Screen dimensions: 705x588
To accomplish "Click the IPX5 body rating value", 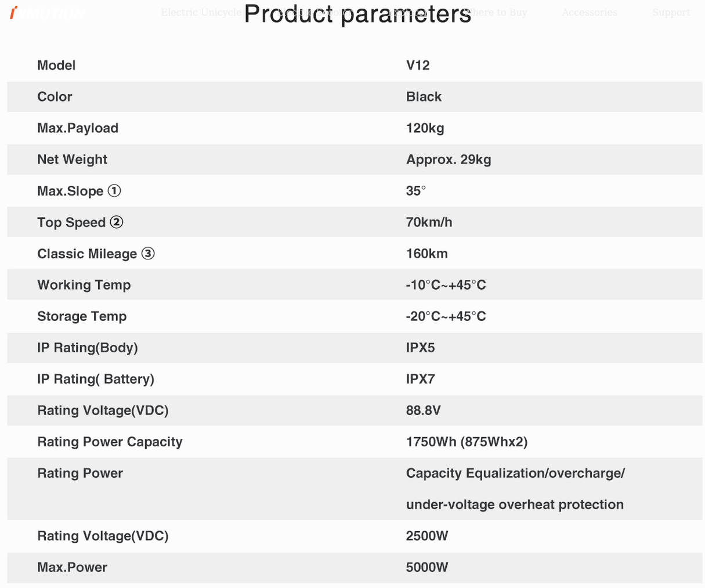I will [x=421, y=347].
